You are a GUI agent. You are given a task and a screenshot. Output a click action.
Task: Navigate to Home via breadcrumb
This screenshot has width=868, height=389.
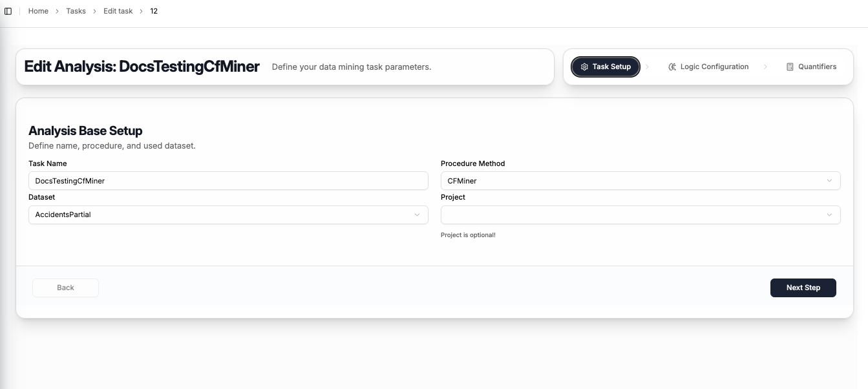point(38,10)
